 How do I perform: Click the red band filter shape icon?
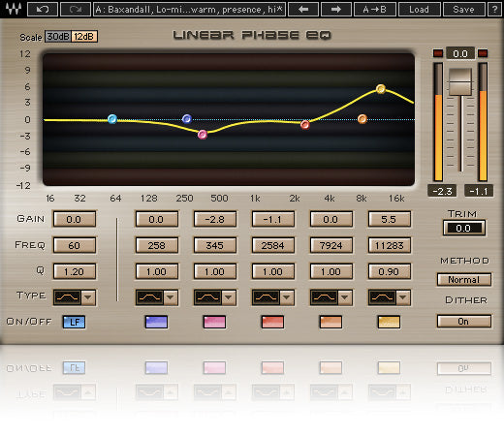pos(266,297)
